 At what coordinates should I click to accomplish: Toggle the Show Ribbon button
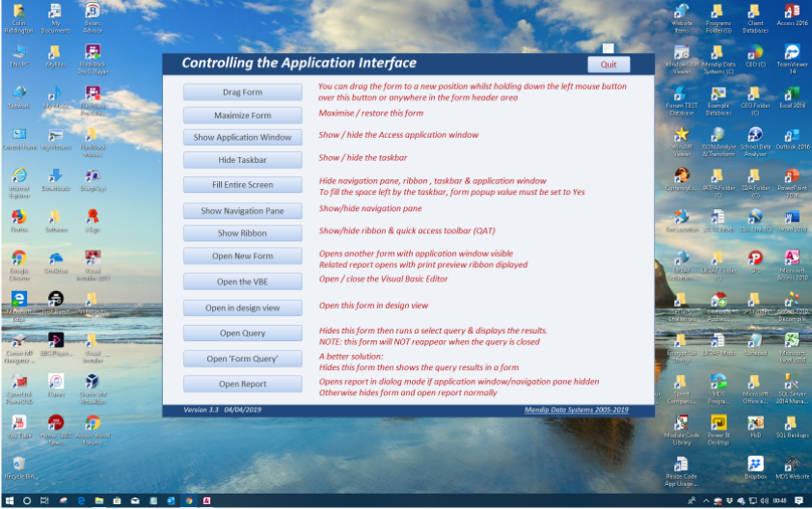243,233
